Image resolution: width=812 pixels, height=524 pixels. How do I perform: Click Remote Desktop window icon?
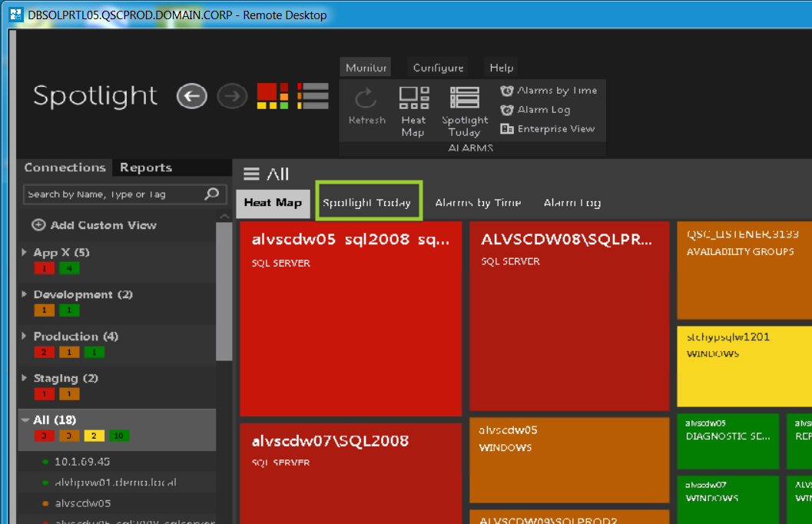point(16,15)
